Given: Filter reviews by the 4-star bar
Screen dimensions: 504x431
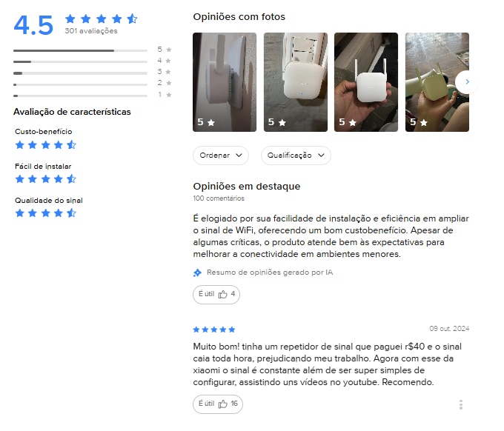Looking at the screenshot, I should (x=92, y=61).
